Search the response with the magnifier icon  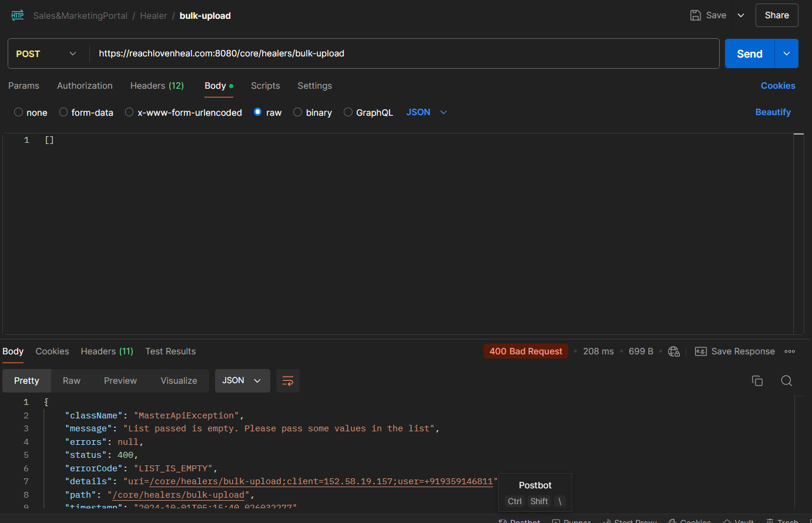[x=787, y=381]
